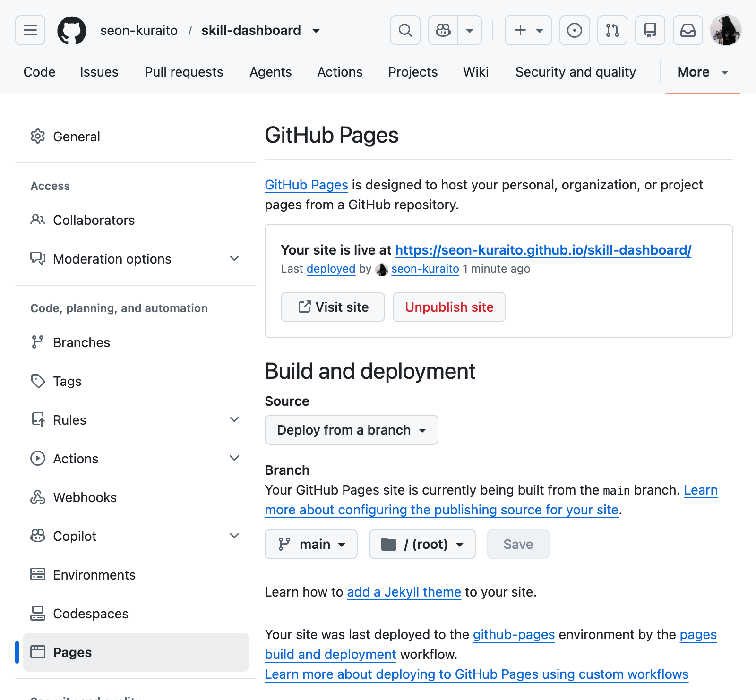Open the skill-dashboard repo switcher caret

(316, 31)
